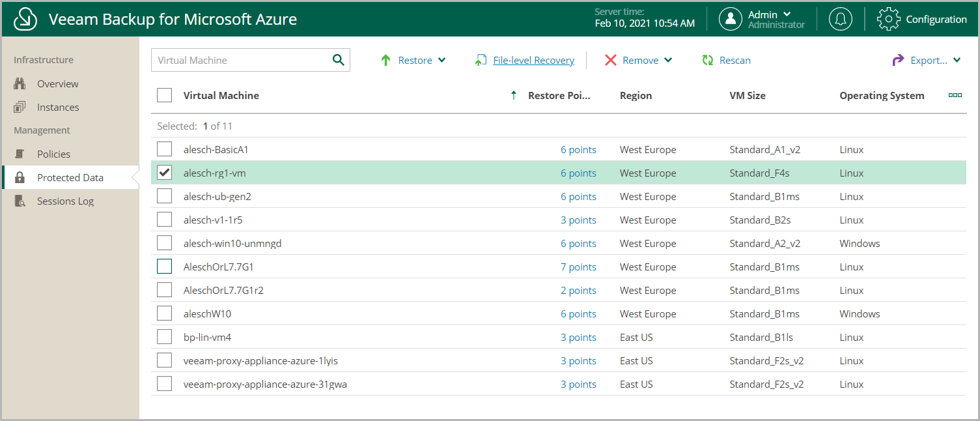Click the purple Export arrow icon
980x421 pixels.
898,60
